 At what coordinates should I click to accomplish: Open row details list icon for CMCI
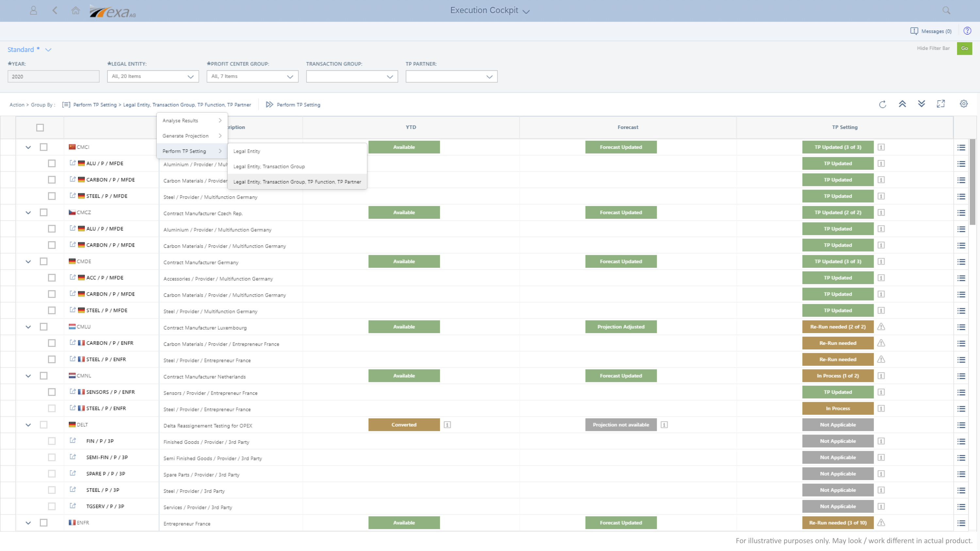point(961,148)
